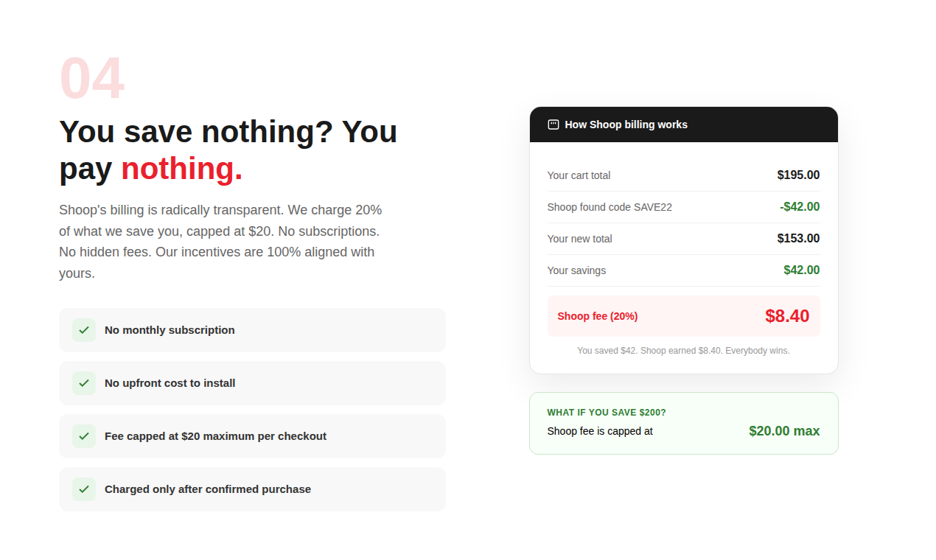Image resolution: width=936 pixels, height=560 pixels.
Task: Click the red $8.40 fee amount
Action: coord(787,316)
